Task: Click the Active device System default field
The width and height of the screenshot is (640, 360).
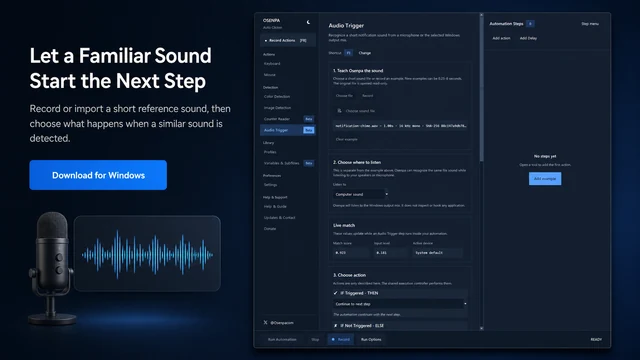Action: point(438,253)
